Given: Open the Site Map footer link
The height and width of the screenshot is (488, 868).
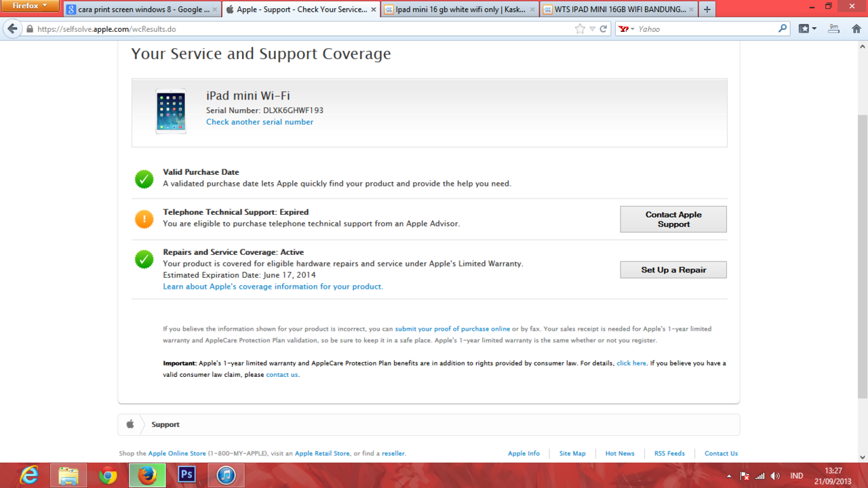Looking at the screenshot, I should [572, 453].
